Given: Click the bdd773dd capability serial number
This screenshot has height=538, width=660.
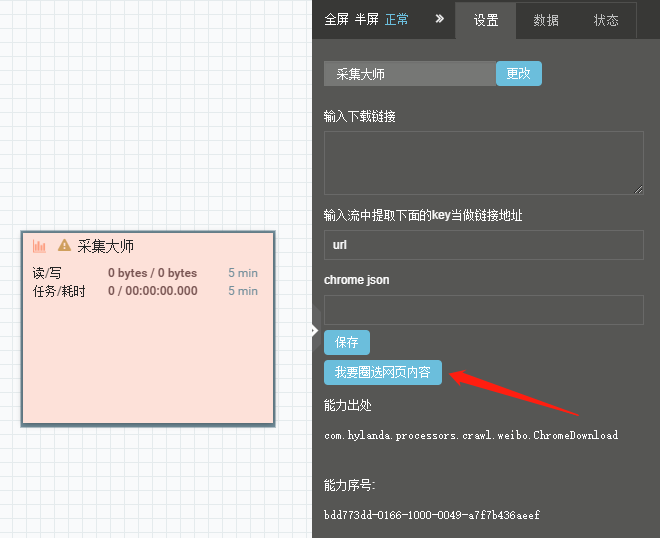Looking at the screenshot, I should [432, 515].
